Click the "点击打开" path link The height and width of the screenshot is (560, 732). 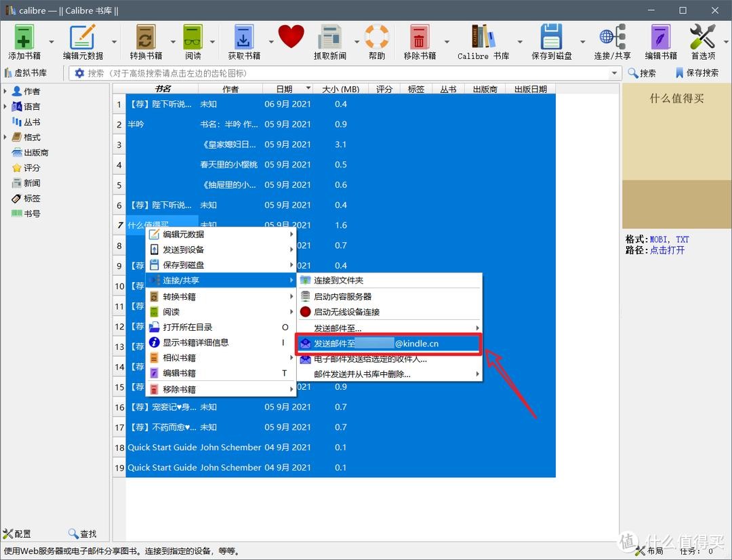[x=667, y=250]
